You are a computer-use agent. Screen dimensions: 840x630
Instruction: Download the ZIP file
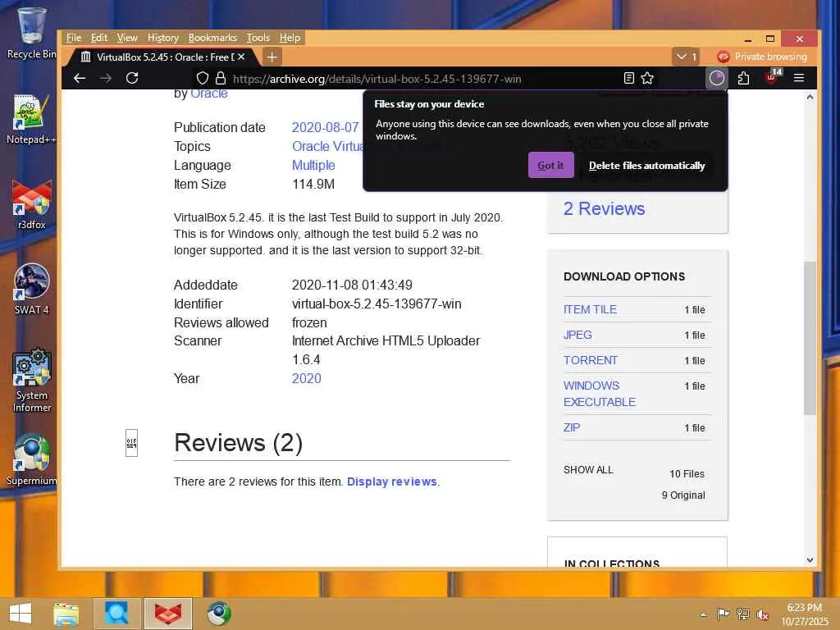coord(572,427)
